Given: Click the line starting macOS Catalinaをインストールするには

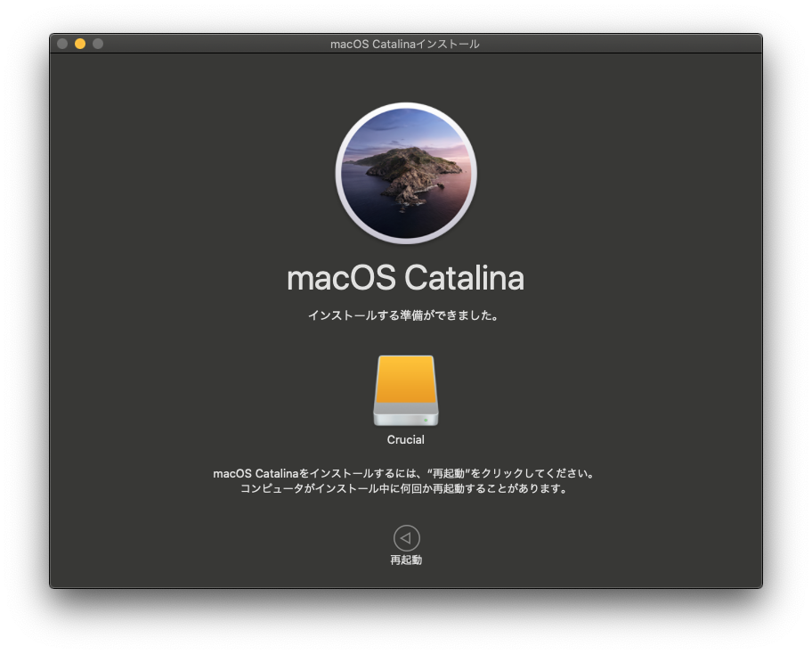Looking at the screenshot, I should click(x=404, y=473).
